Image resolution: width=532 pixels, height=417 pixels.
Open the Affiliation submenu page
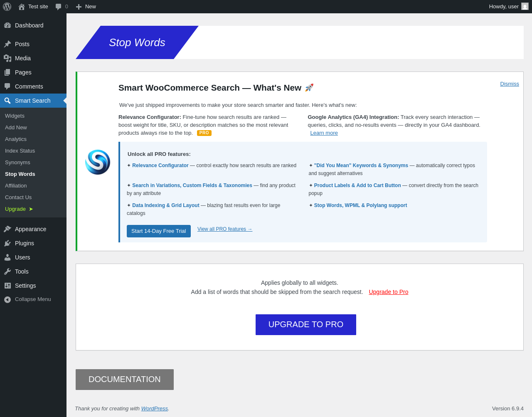[x=16, y=186]
